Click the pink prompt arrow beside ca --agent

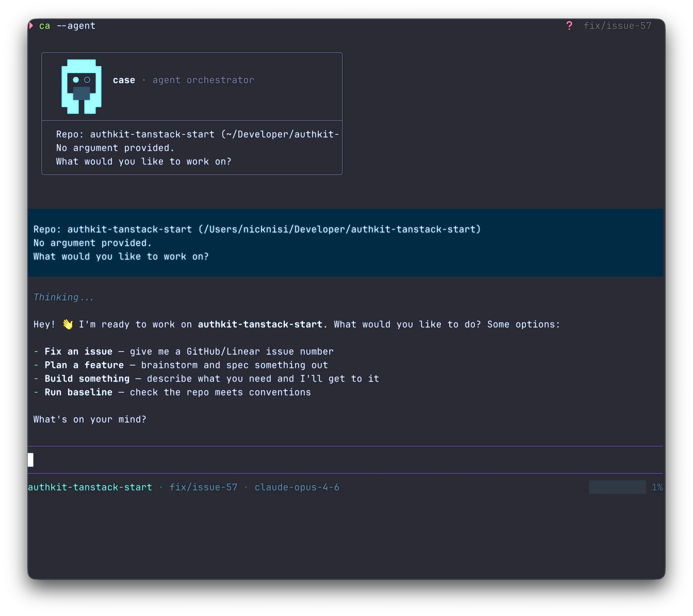31,25
